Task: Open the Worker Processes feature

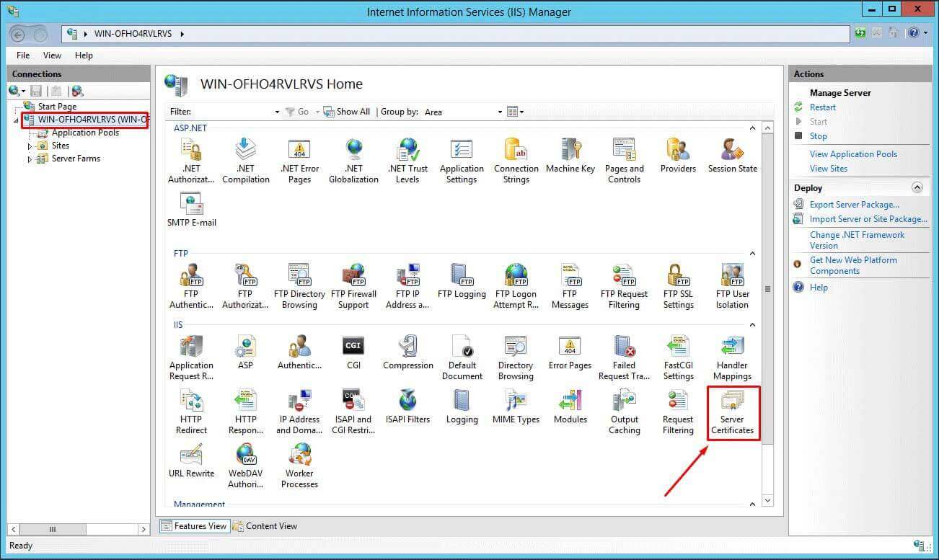Action: [299, 466]
